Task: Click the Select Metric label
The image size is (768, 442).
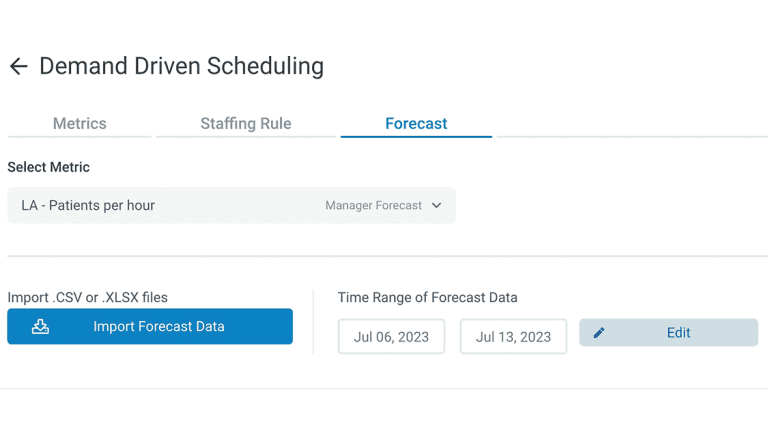Action: (x=48, y=167)
